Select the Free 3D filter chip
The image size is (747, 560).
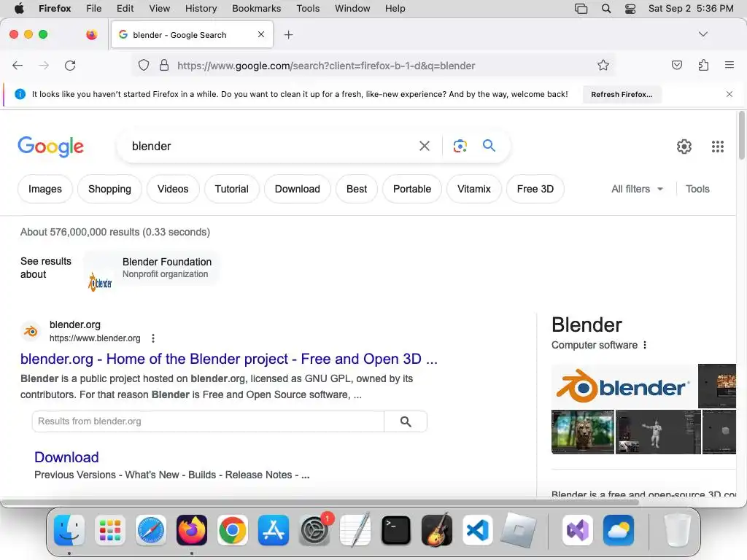tap(535, 189)
